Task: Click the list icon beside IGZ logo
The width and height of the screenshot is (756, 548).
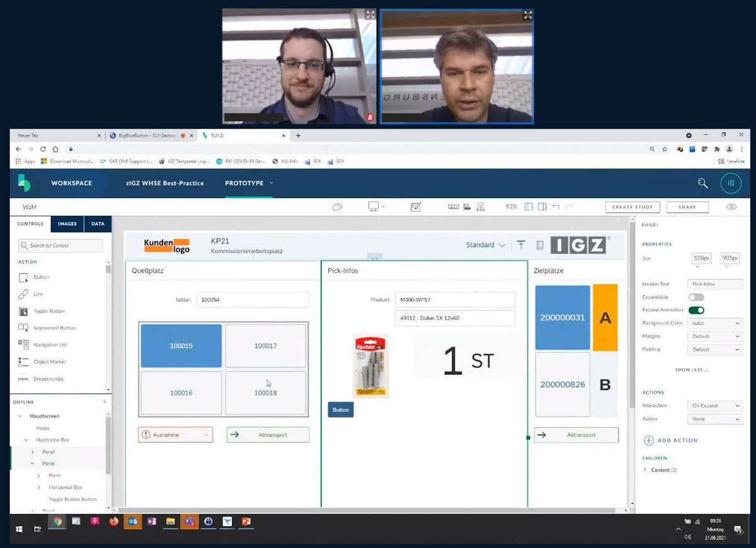Action: click(x=539, y=245)
